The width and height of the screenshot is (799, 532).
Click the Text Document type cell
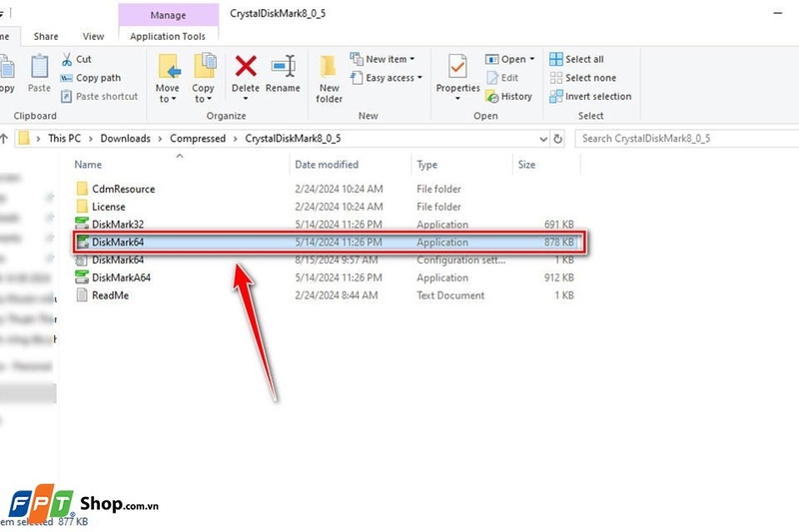pyautogui.click(x=450, y=295)
